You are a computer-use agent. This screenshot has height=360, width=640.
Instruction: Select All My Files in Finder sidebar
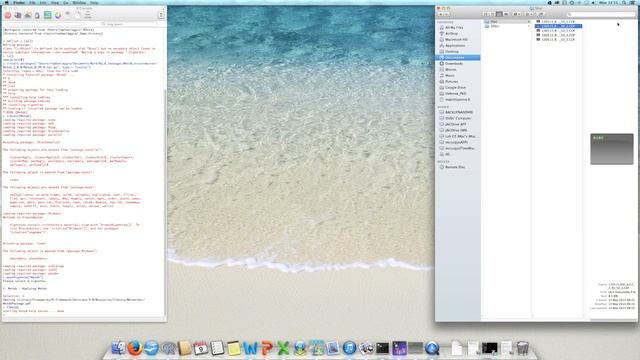(x=454, y=27)
